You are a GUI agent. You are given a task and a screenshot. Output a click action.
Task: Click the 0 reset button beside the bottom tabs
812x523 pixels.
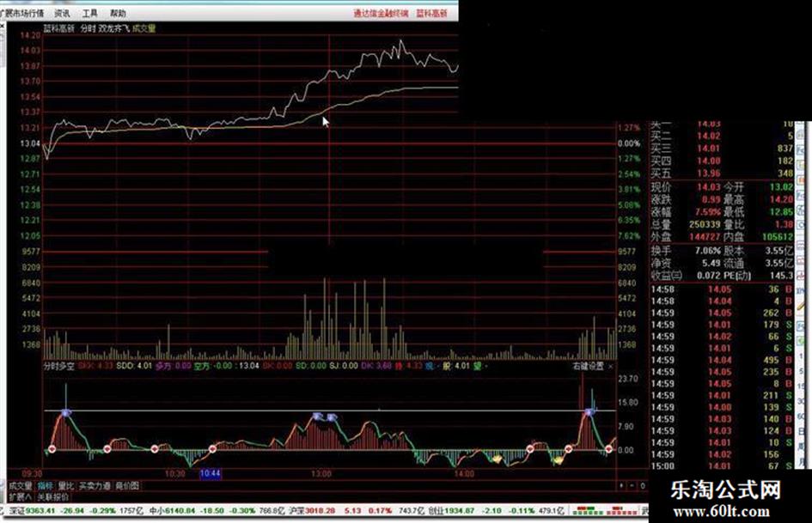(643, 486)
